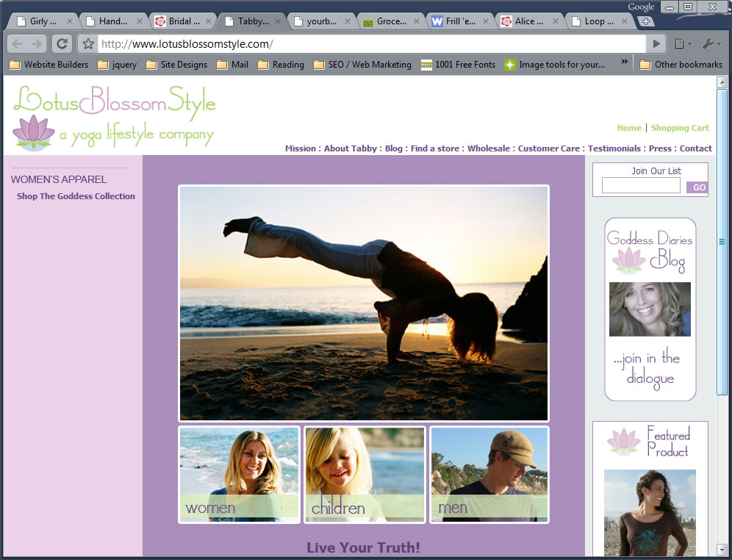Switch to the Alice tab

(x=523, y=21)
